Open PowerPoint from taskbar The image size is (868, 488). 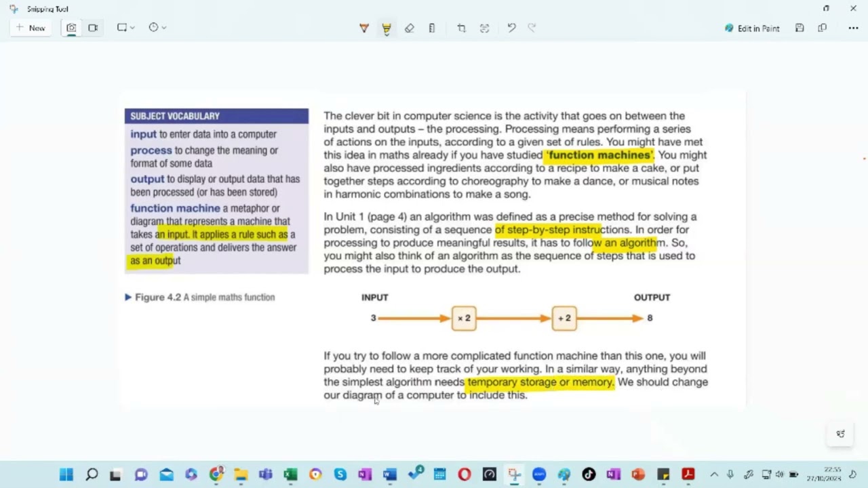638,474
